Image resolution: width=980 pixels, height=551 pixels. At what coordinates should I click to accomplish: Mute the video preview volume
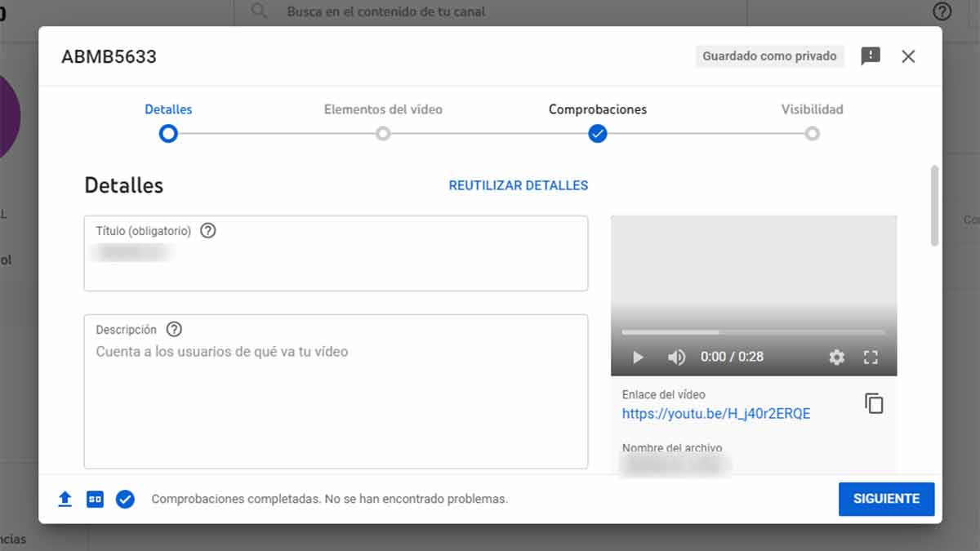676,357
